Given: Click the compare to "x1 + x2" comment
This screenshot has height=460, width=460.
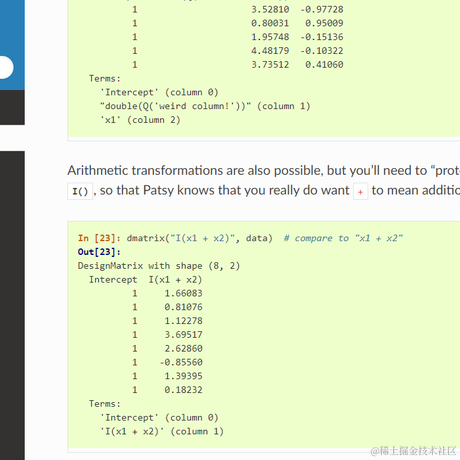Looking at the screenshot, I should click(343, 238).
